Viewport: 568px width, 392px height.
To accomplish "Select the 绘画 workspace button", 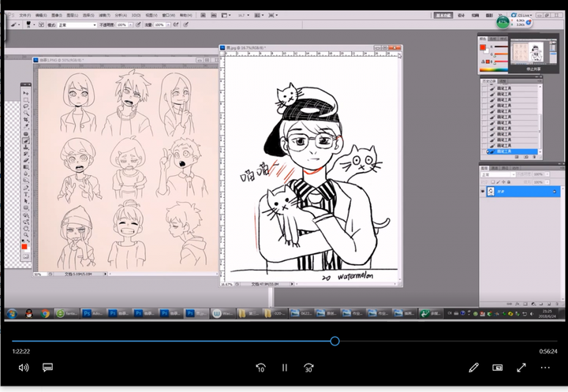I will (475, 15).
